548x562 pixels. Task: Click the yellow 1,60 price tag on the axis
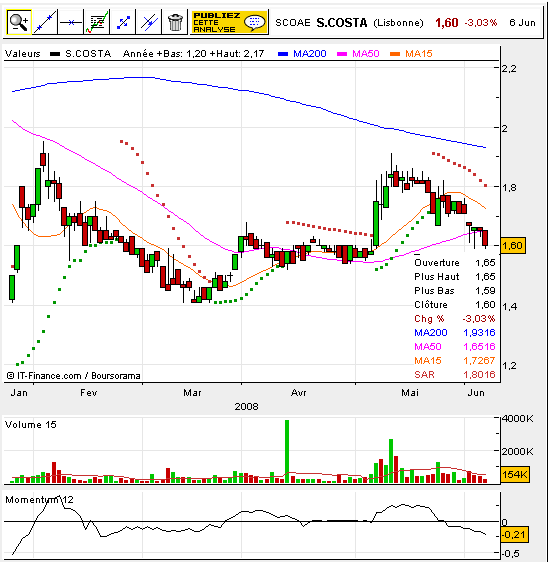click(513, 246)
